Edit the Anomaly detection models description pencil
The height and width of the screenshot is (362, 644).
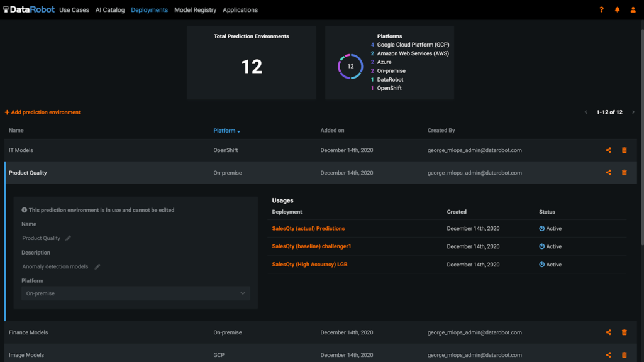[x=97, y=266]
